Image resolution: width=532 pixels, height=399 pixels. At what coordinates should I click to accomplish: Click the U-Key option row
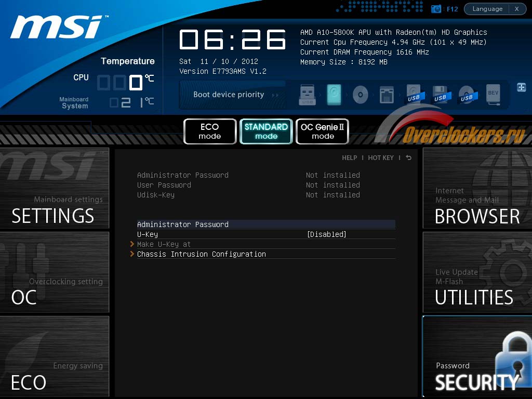coord(266,234)
